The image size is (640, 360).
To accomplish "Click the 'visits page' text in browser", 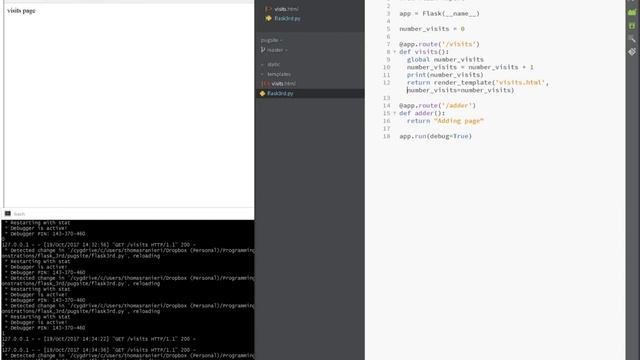I will tap(21, 11).
